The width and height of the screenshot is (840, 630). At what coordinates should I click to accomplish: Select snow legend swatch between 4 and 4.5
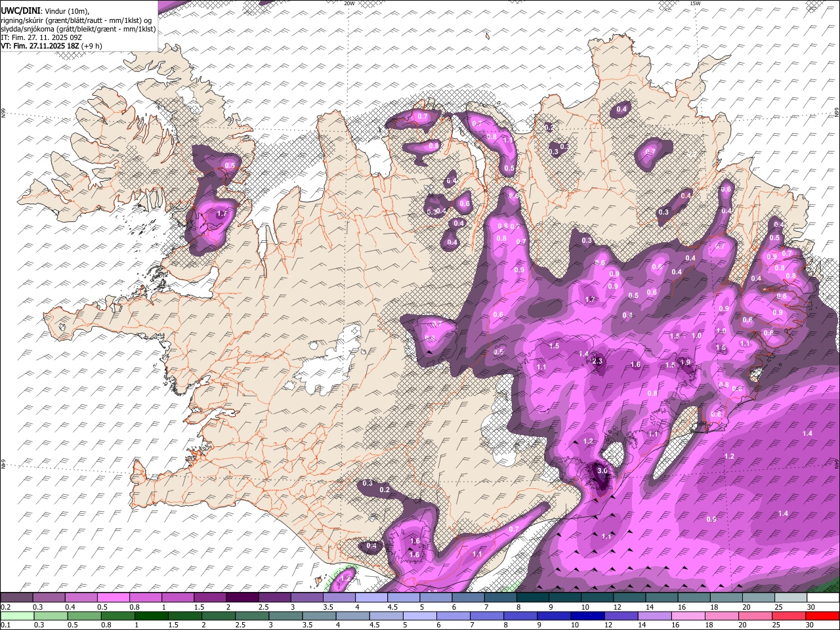pos(370,598)
